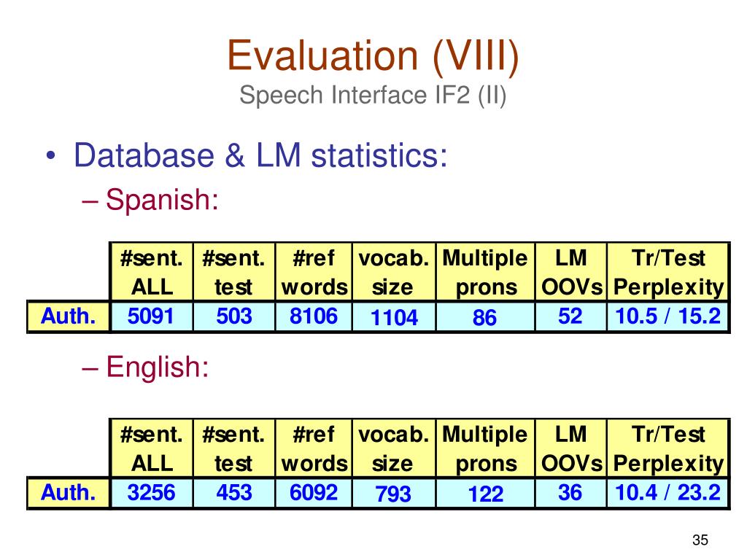Click the 'vocab. size' header in the English table
The height and width of the screenshot is (560, 747).
[393, 448]
